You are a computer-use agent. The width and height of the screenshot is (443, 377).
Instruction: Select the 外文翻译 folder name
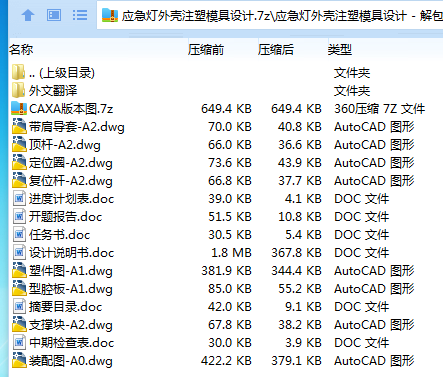coord(53,91)
